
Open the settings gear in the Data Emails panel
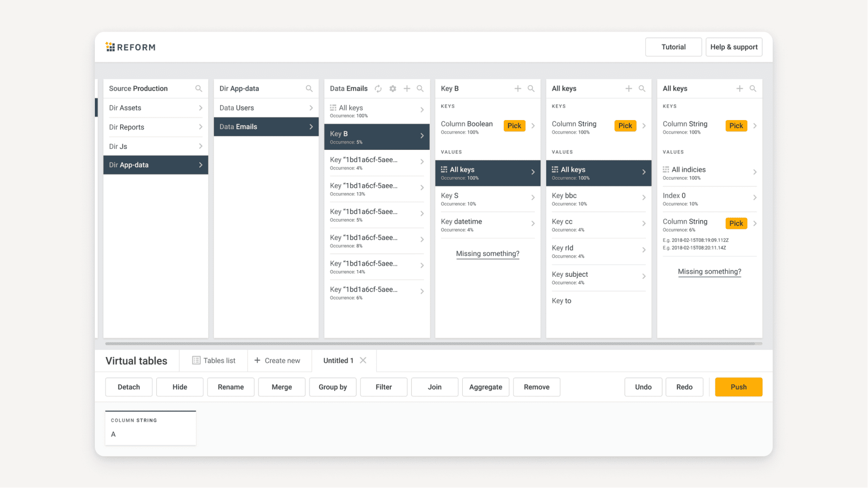click(x=393, y=88)
